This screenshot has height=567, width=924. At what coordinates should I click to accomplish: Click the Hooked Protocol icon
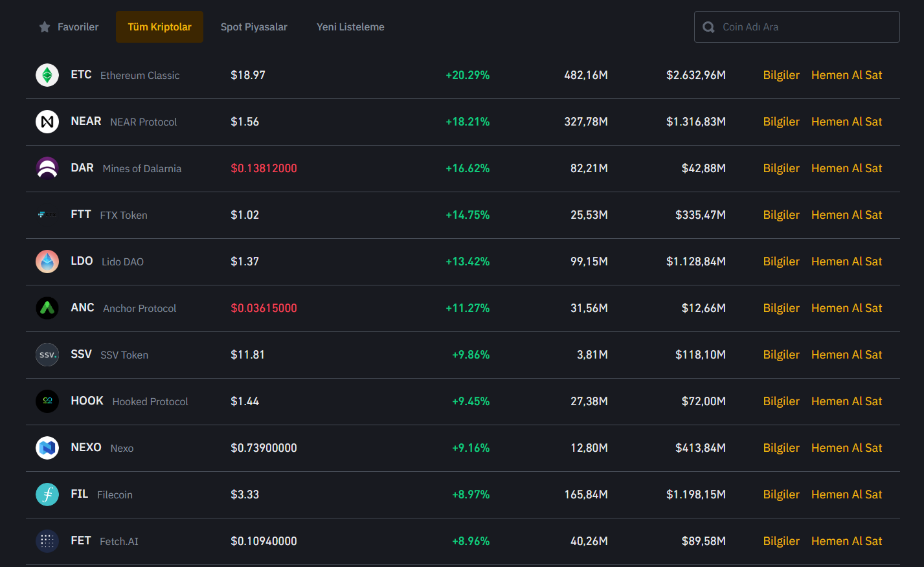pos(47,401)
